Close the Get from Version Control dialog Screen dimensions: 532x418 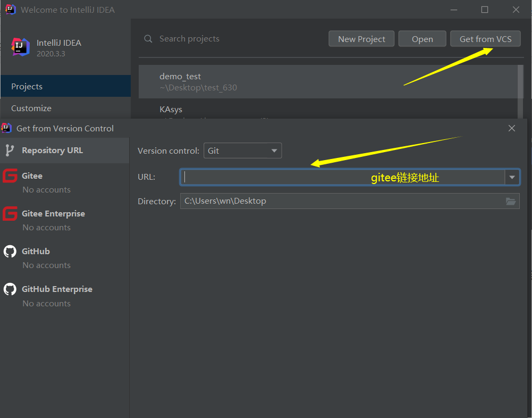pos(512,128)
